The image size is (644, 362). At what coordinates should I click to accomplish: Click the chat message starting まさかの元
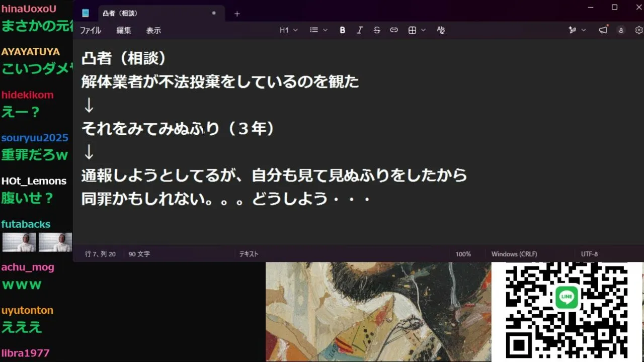coord(37,26)
